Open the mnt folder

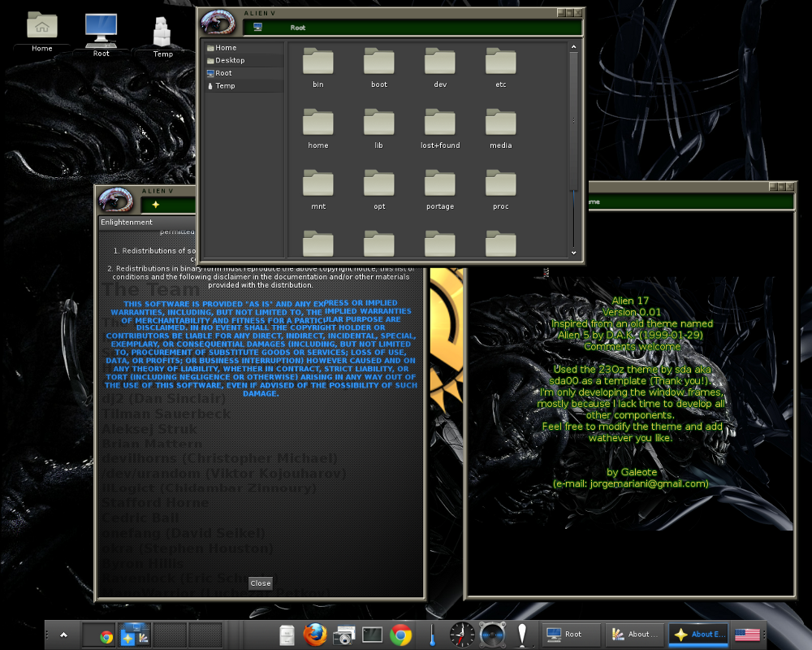pos(318,189)
